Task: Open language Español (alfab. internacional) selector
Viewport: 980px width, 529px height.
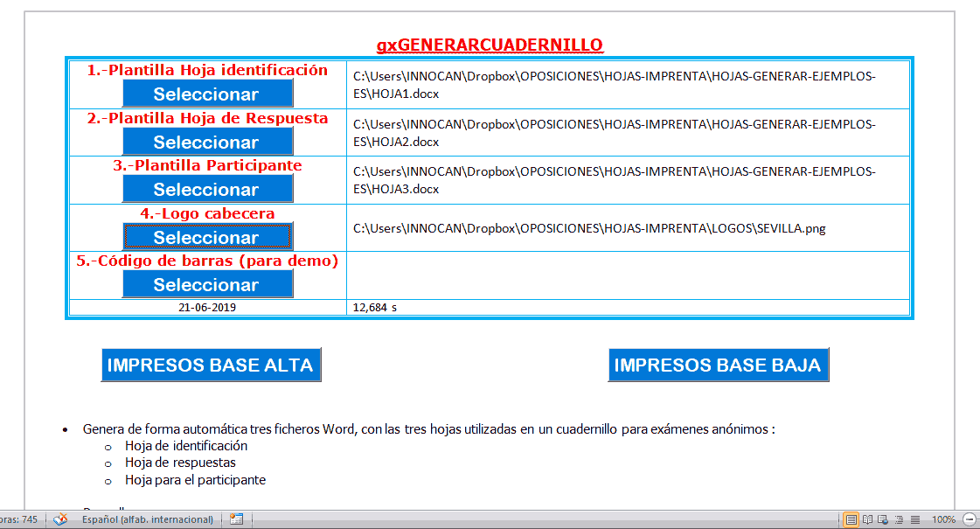Action: click(x=148, y=519)
